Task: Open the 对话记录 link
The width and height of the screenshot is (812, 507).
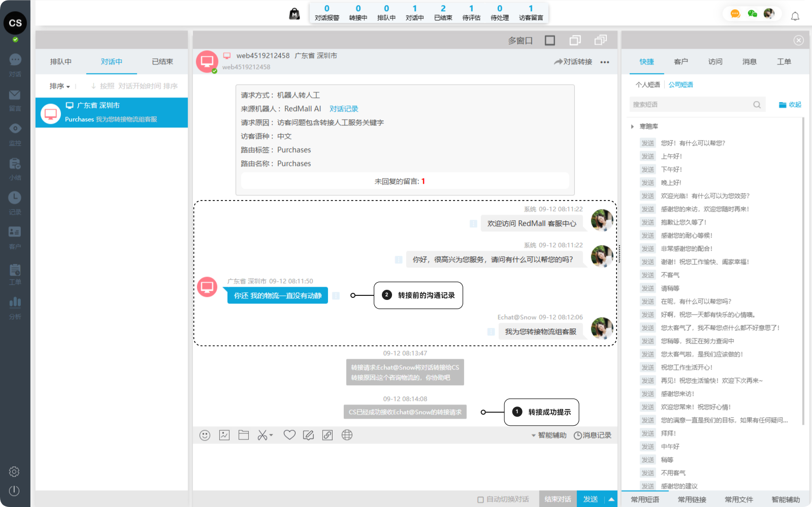Action: pyautogui.click(x=344, y=109)
